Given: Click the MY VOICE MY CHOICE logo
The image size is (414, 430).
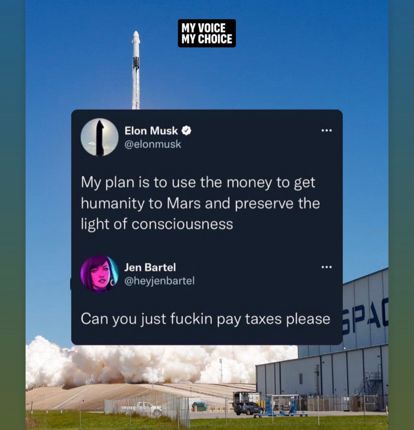Looking at the screenshot, I should click(x=207, y=33).
